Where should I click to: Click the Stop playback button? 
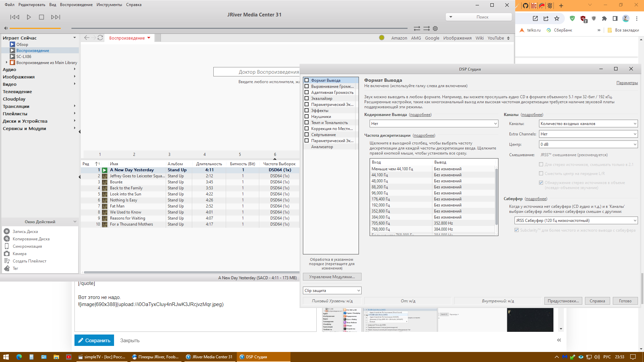pos(42,17)
